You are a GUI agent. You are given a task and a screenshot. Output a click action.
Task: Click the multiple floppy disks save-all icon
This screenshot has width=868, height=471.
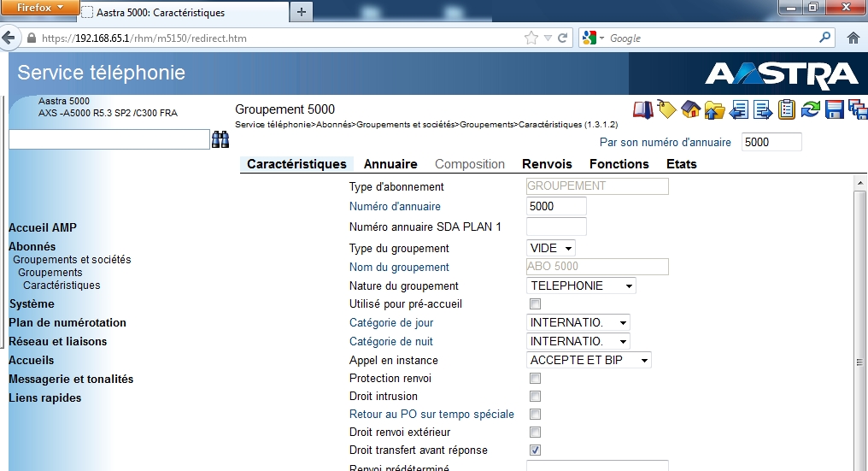pos(858,109)
